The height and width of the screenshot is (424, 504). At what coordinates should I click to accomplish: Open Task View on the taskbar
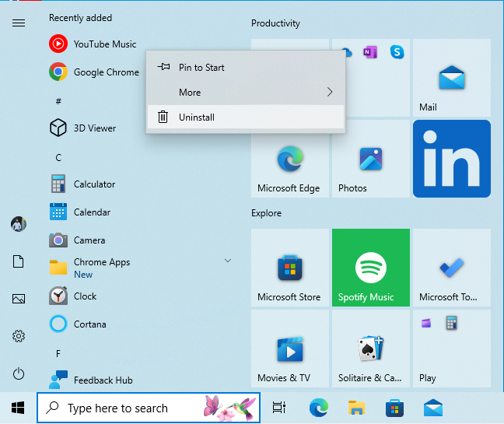coord(279,408)
